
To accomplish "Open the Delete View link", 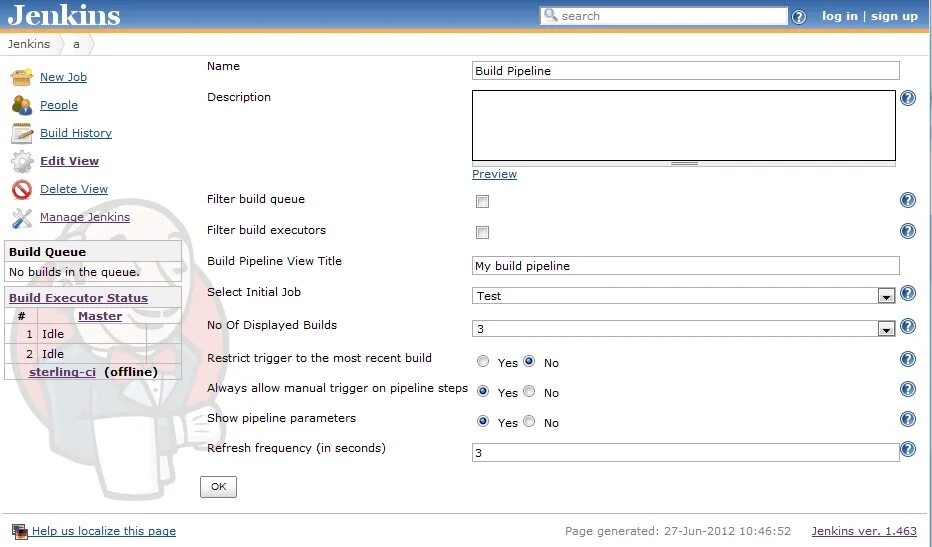I will click(x=74, y=188).
